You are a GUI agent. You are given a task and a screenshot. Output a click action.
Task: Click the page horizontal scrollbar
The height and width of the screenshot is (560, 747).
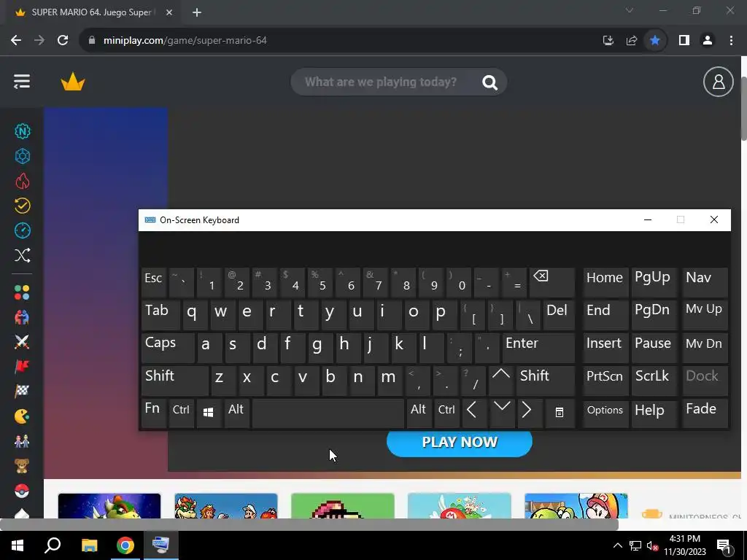309,525
